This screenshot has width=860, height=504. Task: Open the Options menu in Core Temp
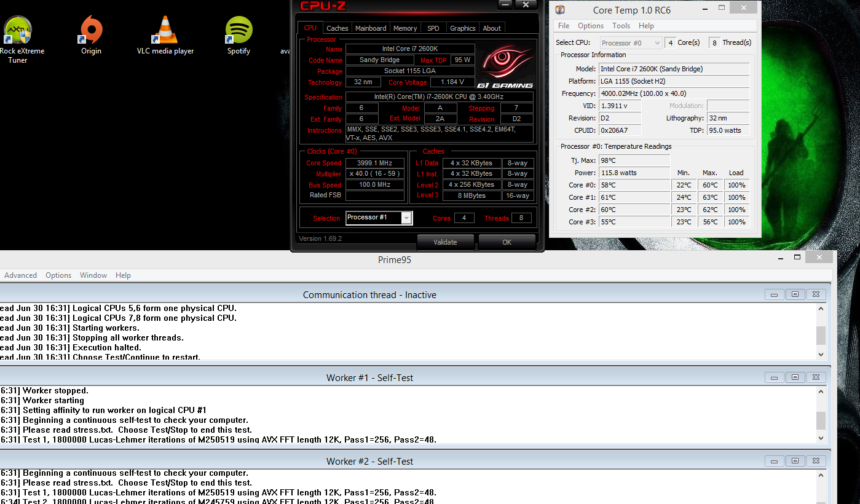(x=591, y=26)
